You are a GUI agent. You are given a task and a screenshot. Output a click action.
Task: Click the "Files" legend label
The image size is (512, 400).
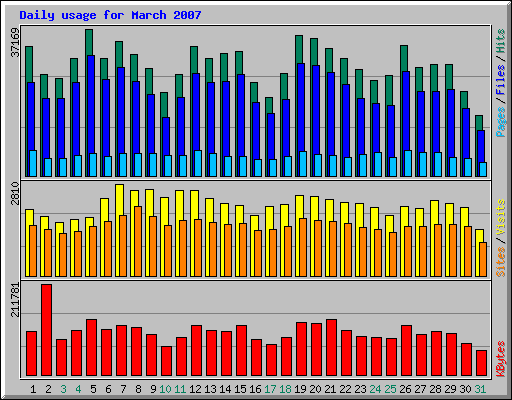pos(501,79)
